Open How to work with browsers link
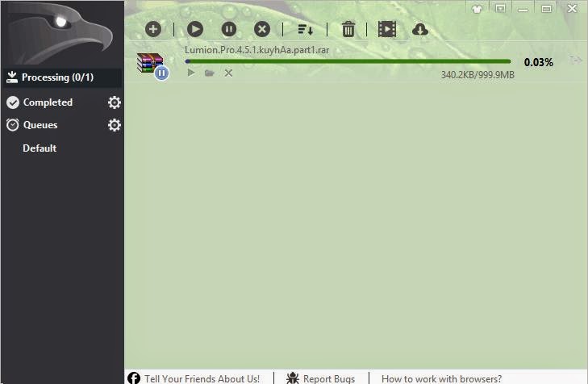Screen dimensions: 588x384 click(x=441, y=378)
